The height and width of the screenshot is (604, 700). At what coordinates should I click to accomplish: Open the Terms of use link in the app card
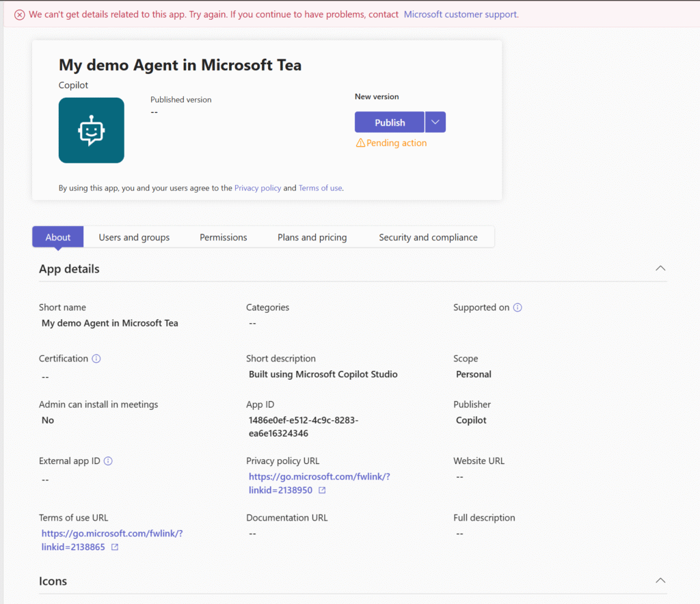320,188
